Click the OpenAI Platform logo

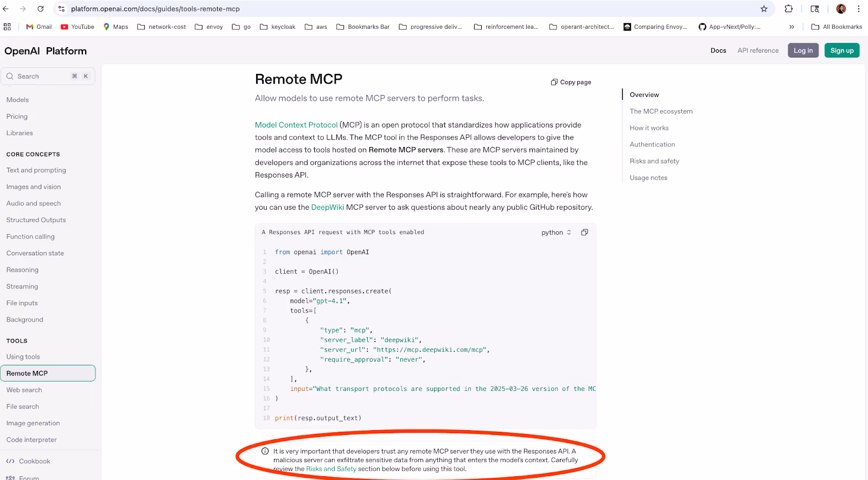(x=46, y=51)
